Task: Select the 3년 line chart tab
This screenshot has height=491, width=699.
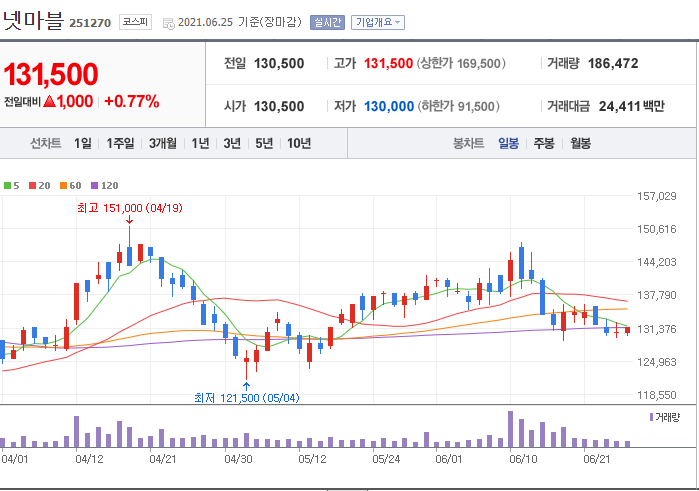Action: [x=232, y=143]
